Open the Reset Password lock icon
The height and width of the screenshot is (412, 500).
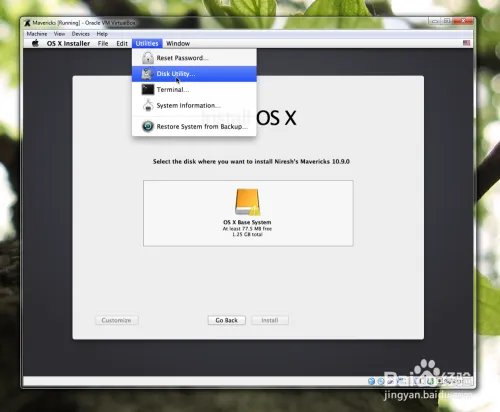(x=148, y=58)
